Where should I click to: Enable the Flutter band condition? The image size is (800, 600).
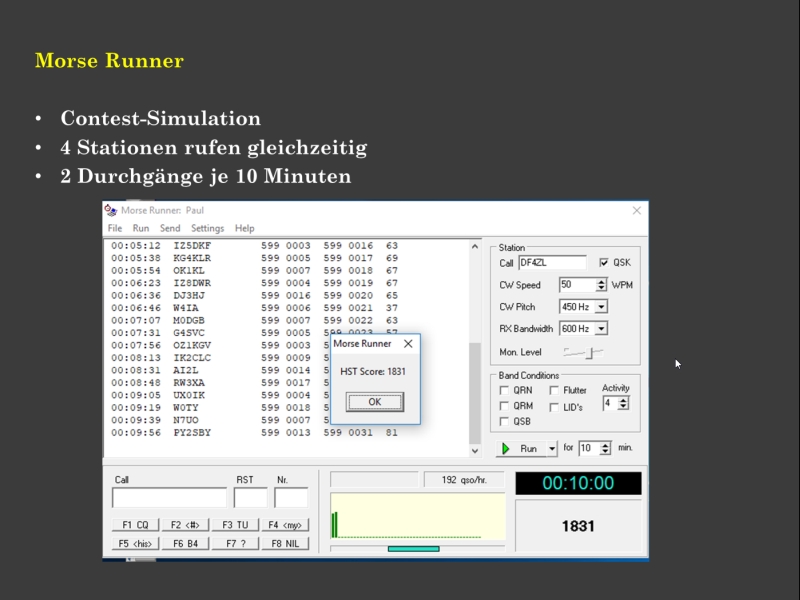554,390
